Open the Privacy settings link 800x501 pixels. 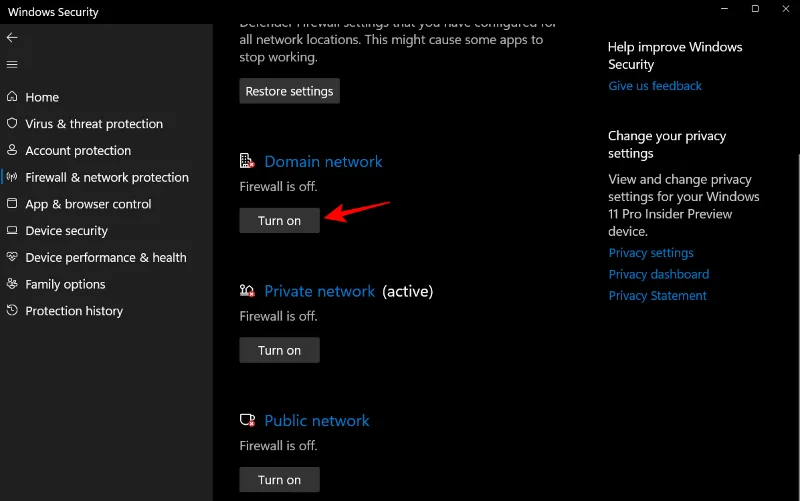[651, 253]
